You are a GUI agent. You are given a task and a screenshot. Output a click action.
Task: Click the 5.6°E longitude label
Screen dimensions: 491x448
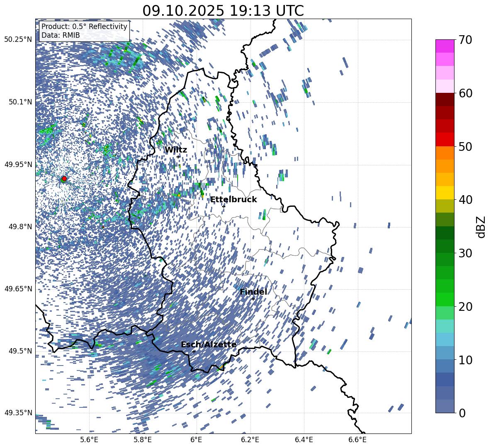coord(89,440)
